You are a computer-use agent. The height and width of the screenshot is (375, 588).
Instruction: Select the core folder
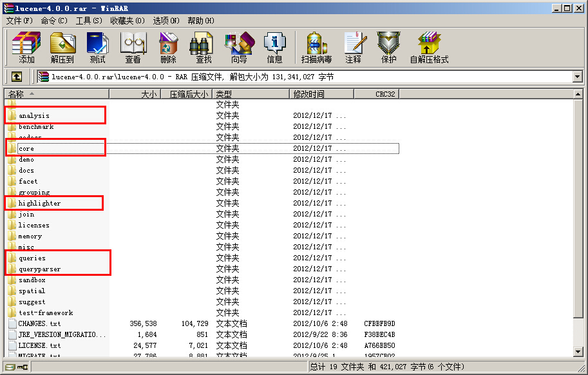26,148
